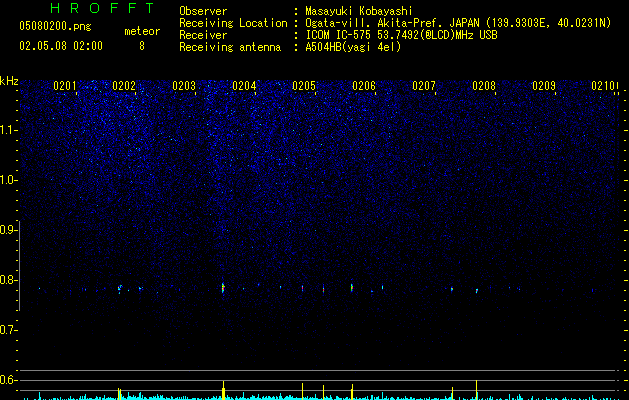Click the 1.1 kHz axis label
The image size is (629, 400).
tap(8, 130)
